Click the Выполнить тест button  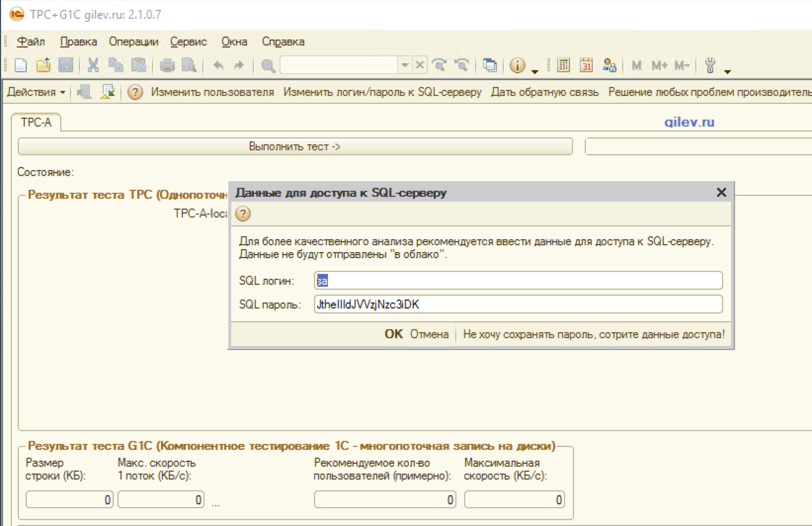tap(295, 147)
